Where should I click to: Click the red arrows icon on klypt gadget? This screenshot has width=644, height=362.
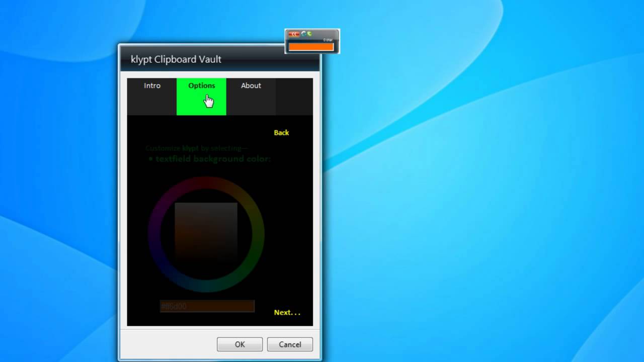[x=294, y=34]
